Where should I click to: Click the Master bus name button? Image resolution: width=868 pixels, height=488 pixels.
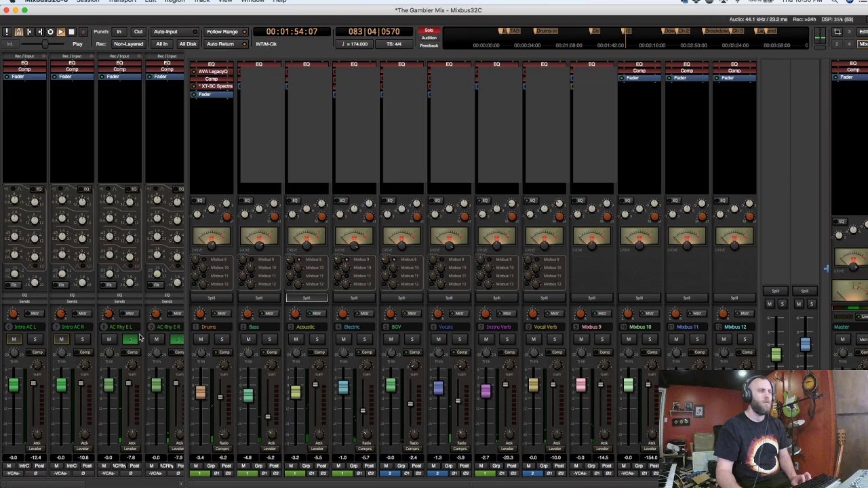pyautogui.click(x=850, y=327)
